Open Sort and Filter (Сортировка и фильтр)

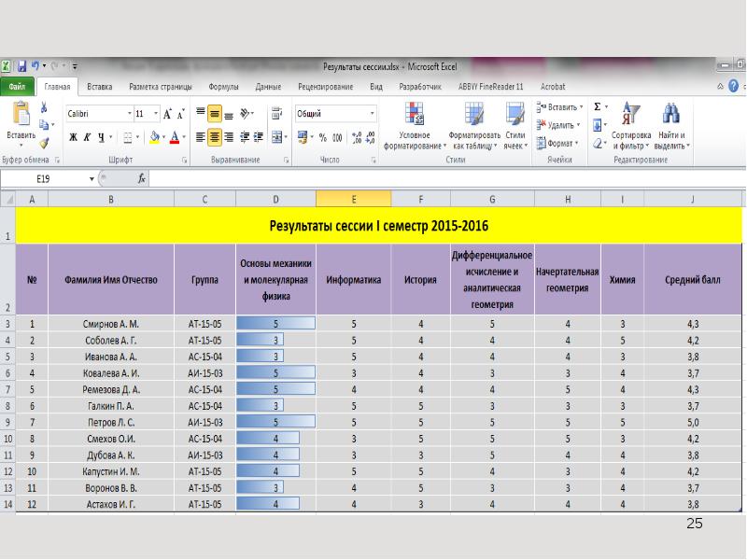pos(631,127)
